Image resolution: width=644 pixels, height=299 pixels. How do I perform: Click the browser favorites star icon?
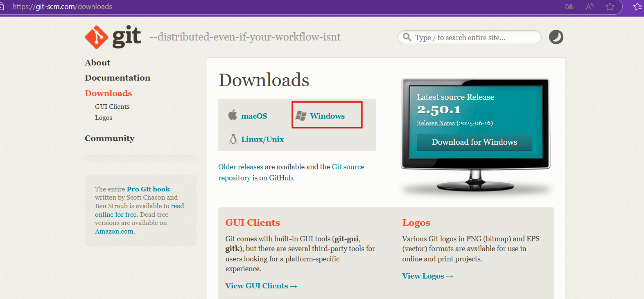click(610, 7)
